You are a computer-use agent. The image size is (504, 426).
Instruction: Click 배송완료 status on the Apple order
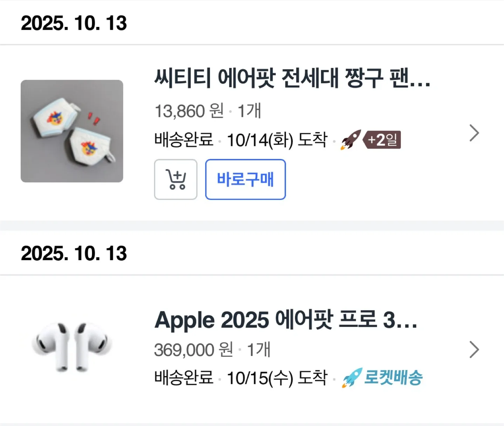pos(184,378)
